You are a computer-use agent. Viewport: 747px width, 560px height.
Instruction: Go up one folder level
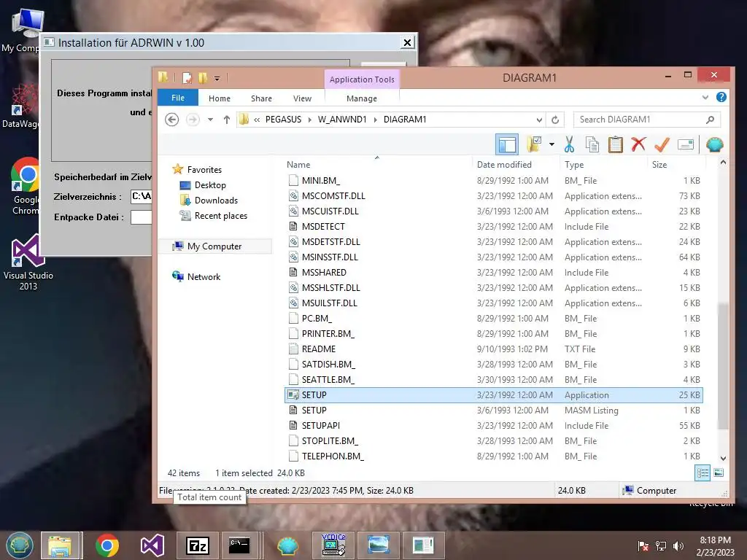pos(227,120)
